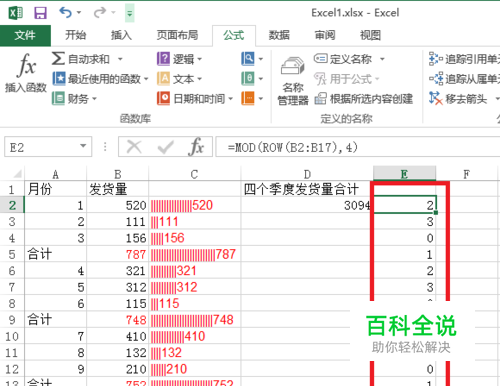The height and width of the screenshot is (386, 500).
Task: Switch to the 审阅 ribbon tab
Action: click(x=325, y=35)
